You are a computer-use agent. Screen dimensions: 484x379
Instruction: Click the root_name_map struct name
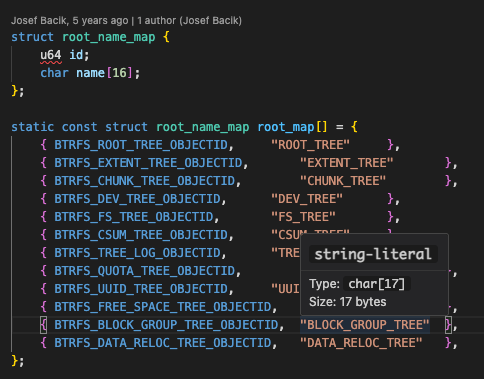pyautogui.click(x=109, y=37)
